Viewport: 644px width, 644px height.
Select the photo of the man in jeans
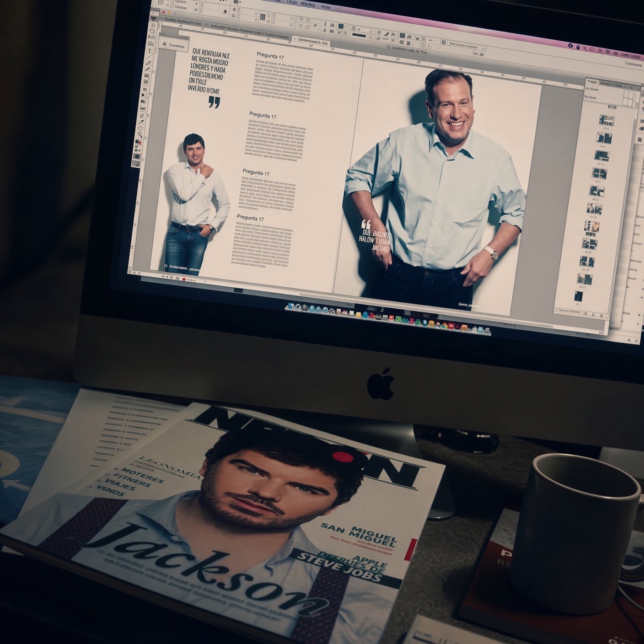point(196,204)
